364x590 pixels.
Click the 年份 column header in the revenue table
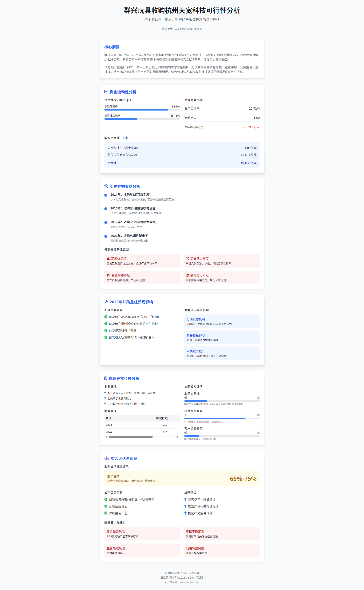(109, 418)
